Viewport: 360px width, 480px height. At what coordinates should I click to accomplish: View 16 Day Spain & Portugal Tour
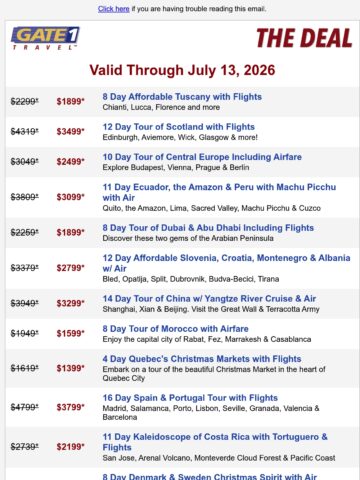click(x=190, y=398)
